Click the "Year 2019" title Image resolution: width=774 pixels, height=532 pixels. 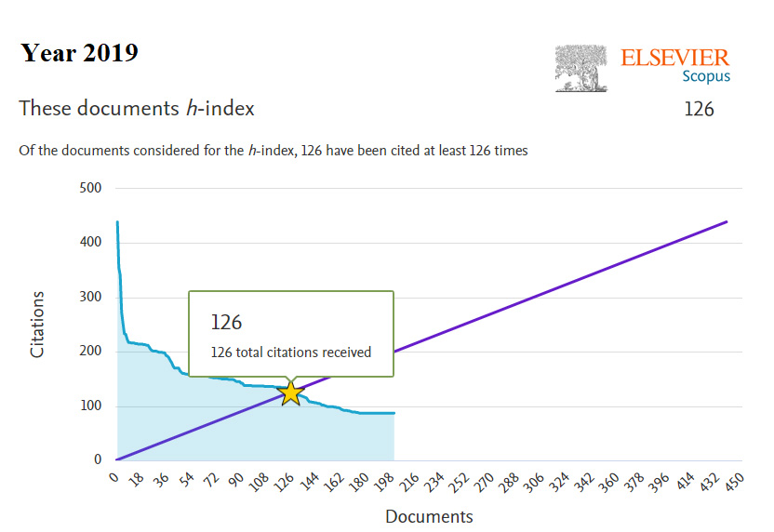click(80, 53)
